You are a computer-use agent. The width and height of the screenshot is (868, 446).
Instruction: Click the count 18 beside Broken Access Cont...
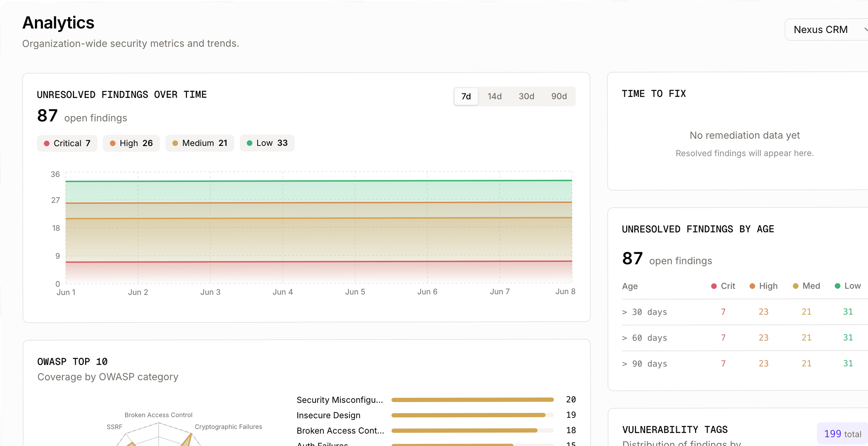571,431
